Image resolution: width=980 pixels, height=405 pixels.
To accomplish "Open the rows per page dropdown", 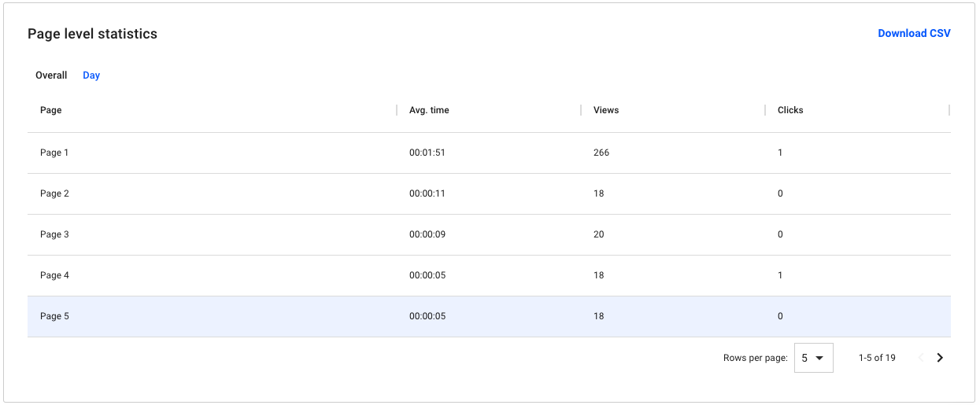I will point(813,358).
